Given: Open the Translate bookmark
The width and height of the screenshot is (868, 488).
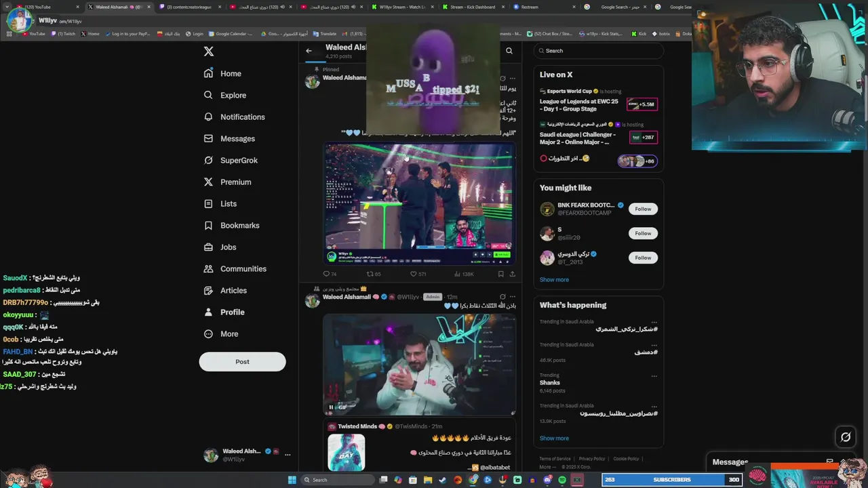Looking at the screenshot, I should [325, 33].
